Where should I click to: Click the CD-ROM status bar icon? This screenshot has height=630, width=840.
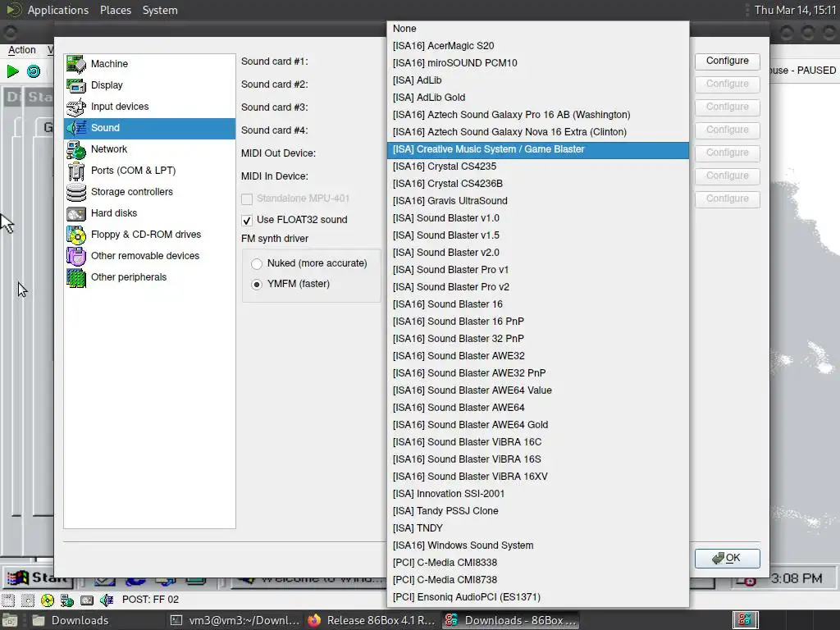pos(48,600)
